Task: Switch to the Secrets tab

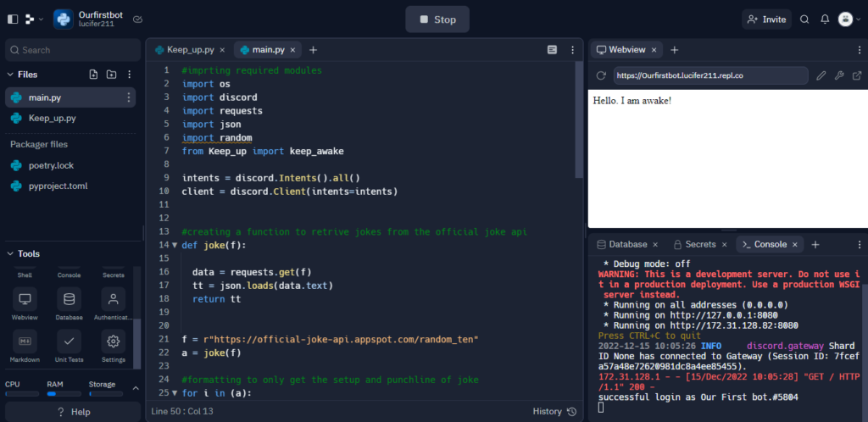Action: (694, 244)
